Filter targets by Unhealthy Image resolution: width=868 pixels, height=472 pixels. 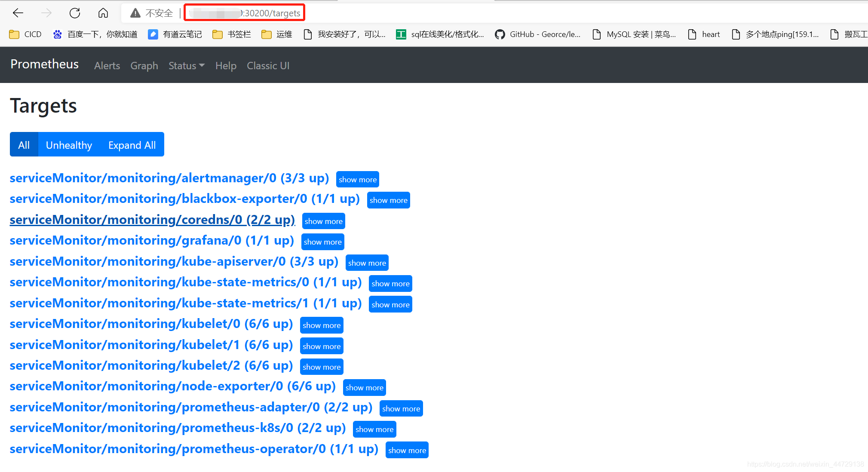point(69,144)
